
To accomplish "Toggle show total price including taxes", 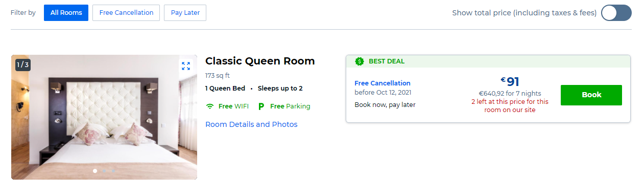I will click(616, 13).
